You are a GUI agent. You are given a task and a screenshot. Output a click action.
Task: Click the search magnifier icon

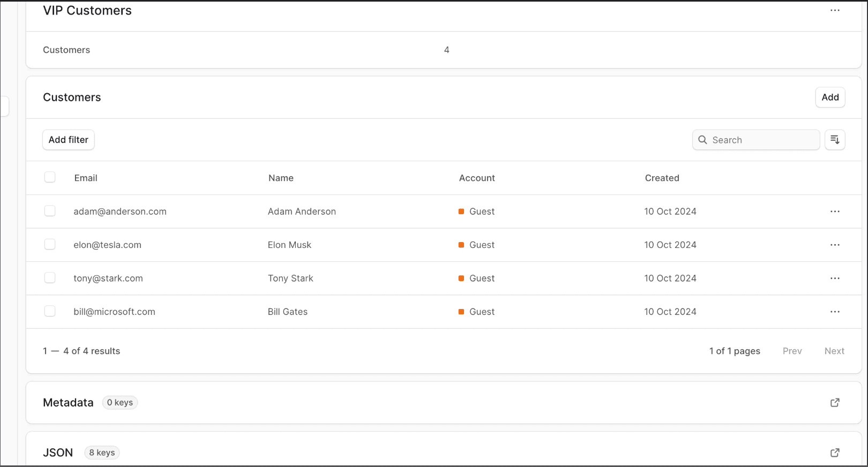point(702,140)
